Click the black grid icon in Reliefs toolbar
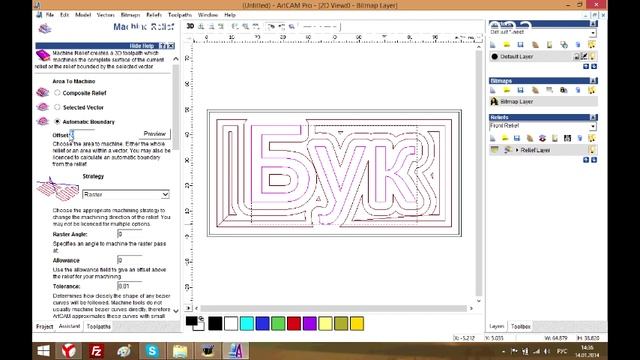The height and width of the screenshot is (360, 640). click(x=567, y=138)
